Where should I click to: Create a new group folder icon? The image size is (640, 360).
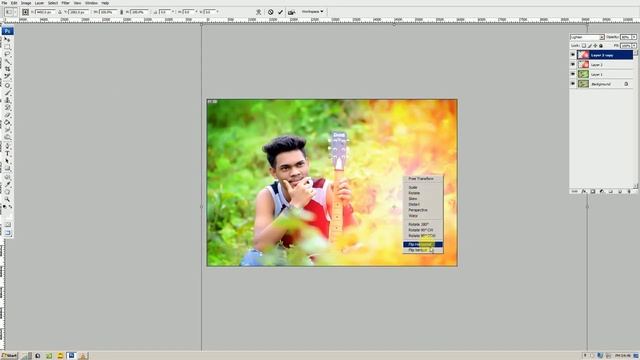click(611, 191)
